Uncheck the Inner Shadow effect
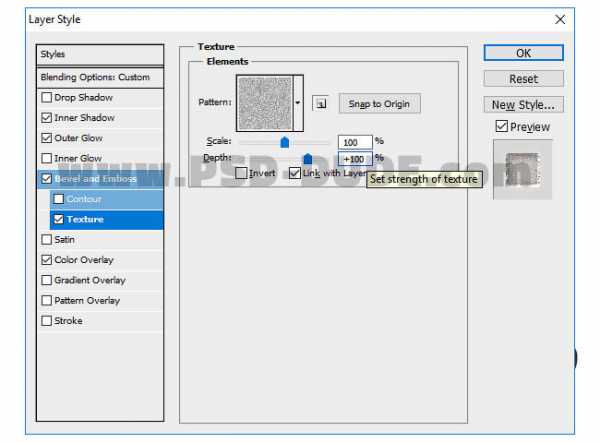Image resolution: width=600 pixels, height=443 pixels. click(47, 118)
